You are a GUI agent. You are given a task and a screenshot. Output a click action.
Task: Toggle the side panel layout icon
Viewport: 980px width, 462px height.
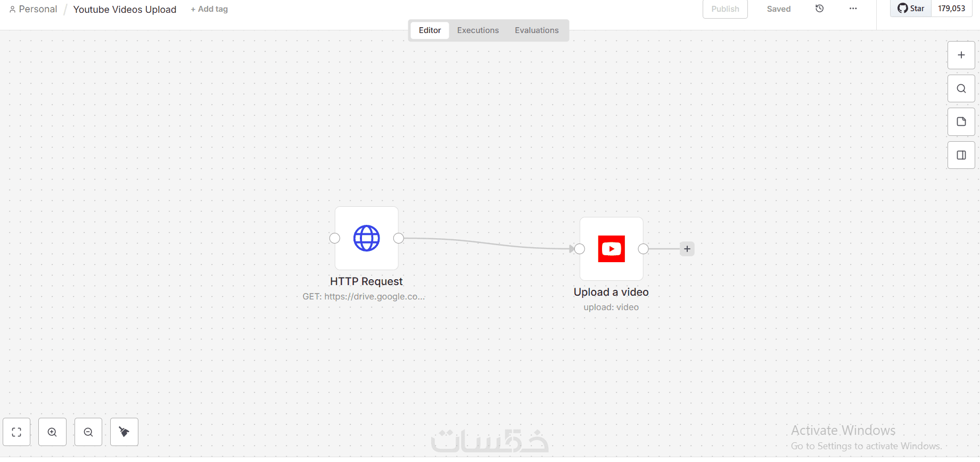click(x=961, y=155)
